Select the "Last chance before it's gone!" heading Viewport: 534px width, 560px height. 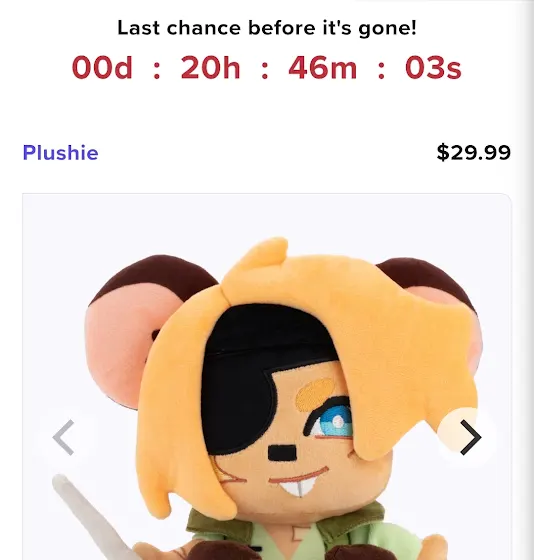tap(267, 28)
